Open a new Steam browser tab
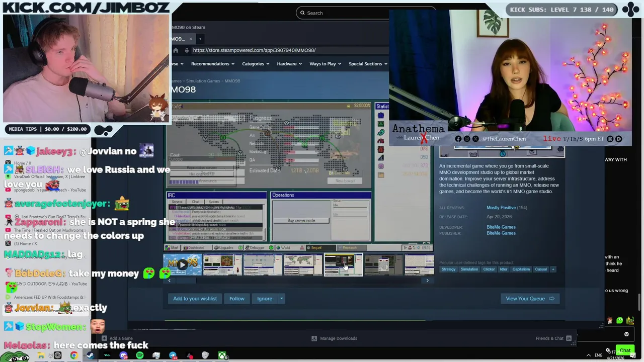This screenshot has height=362, width=644. coord(200,39)
